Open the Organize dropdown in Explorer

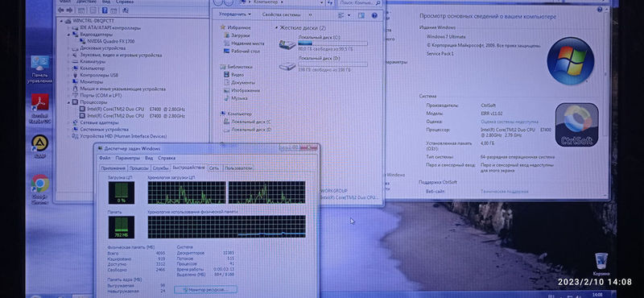click(234, 14)
